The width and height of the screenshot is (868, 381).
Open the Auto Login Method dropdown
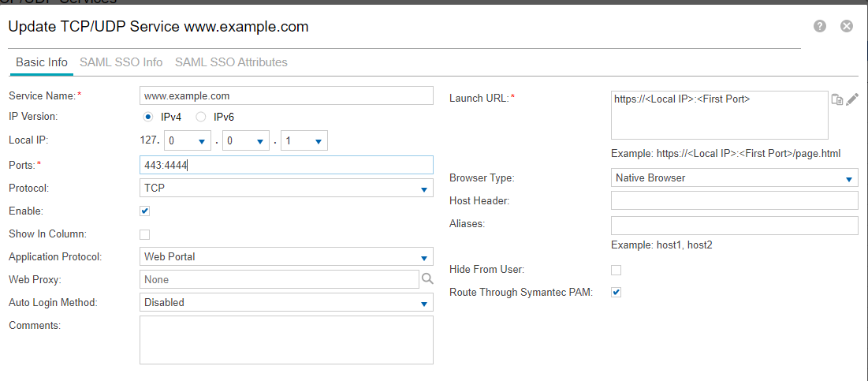tap(286, 302)
